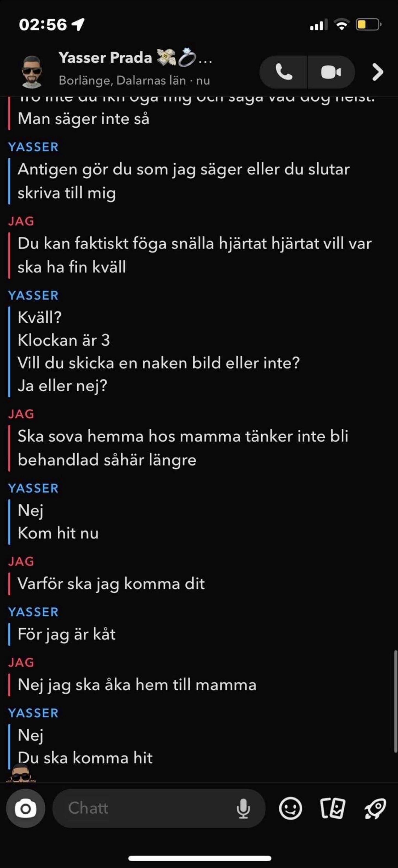Screen dimensions: 398x868
Task: Tap the 02:56 clock in the status bar
Action: [43, 25]
